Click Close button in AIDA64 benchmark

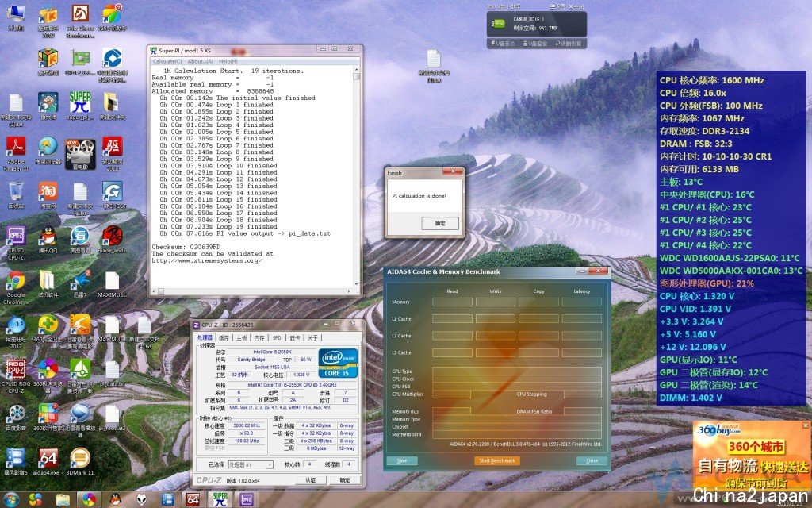592,460
